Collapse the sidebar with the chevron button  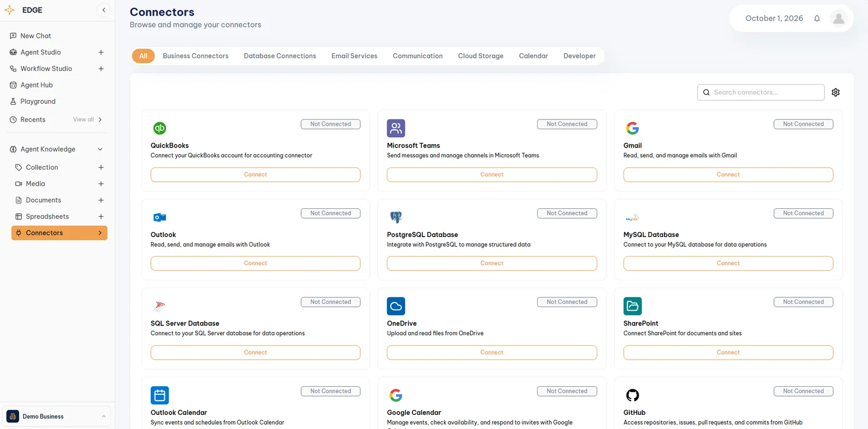point(104,10)
